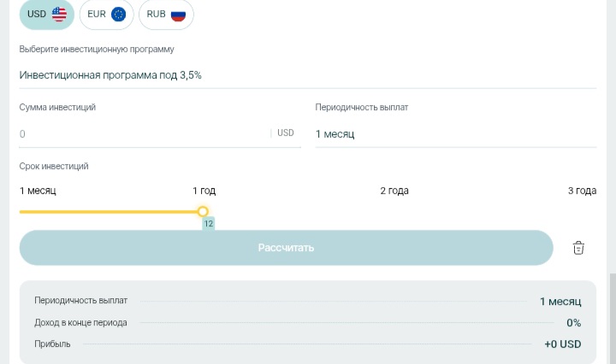
Task: Click the European Union flag icon
Action: click(x=118, y=15)
